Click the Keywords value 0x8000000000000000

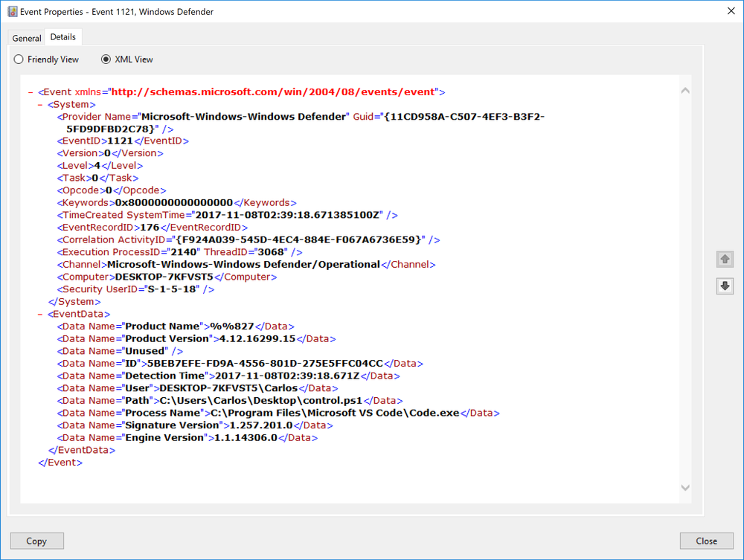tap(174, 203)
